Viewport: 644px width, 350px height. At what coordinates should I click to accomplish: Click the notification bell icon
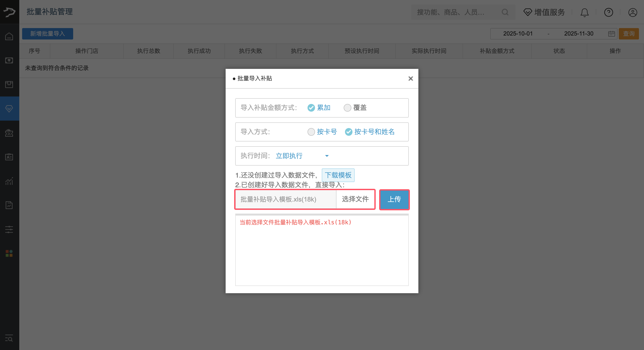584,12
